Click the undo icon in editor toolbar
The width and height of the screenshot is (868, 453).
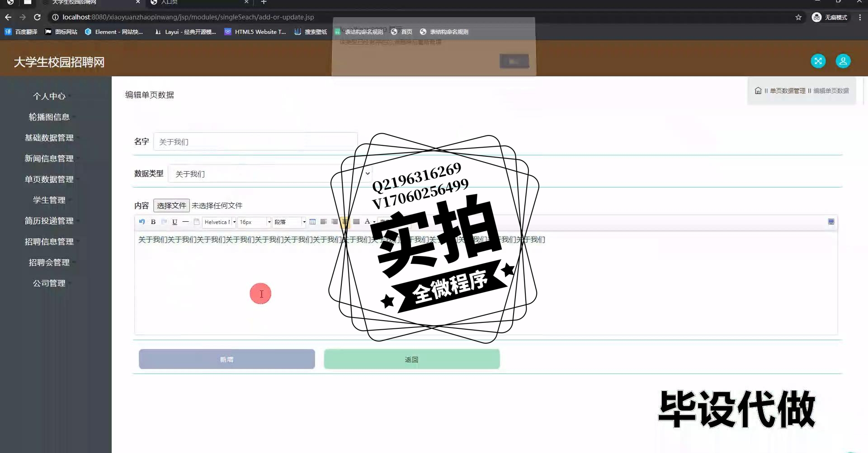pos(142,222)
